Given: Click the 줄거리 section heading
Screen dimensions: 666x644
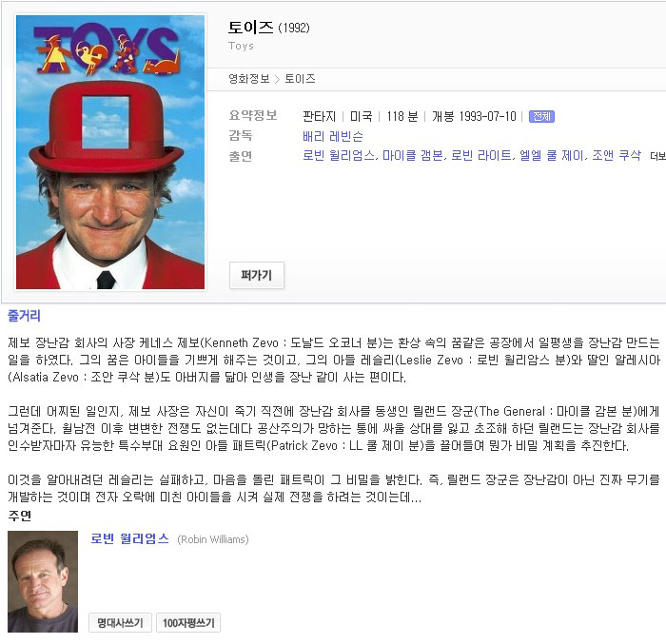Looking at the screenshot, I should point(24,315).
